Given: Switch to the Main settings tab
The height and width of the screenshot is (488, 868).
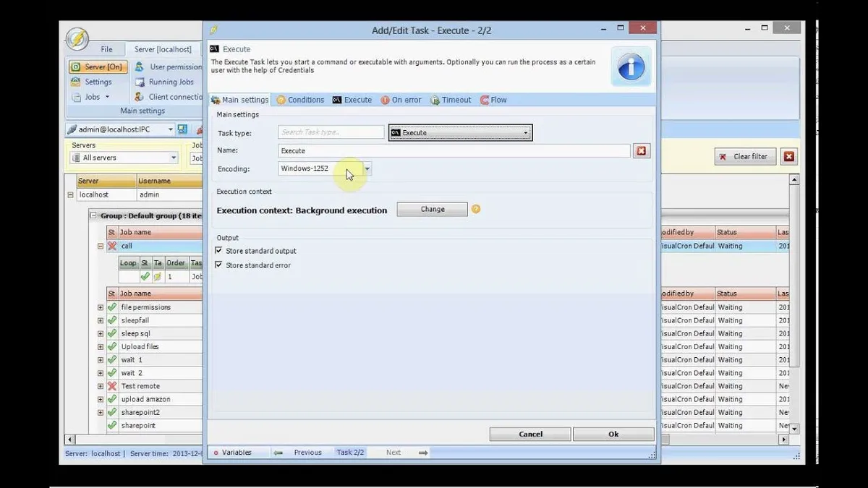Looking at the screenshot, I should [x=239, y=100].
